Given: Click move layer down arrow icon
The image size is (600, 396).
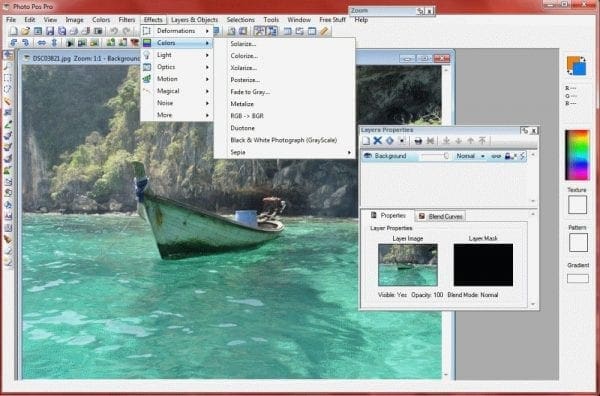Looking at the screenshot, I should point(458,141).
